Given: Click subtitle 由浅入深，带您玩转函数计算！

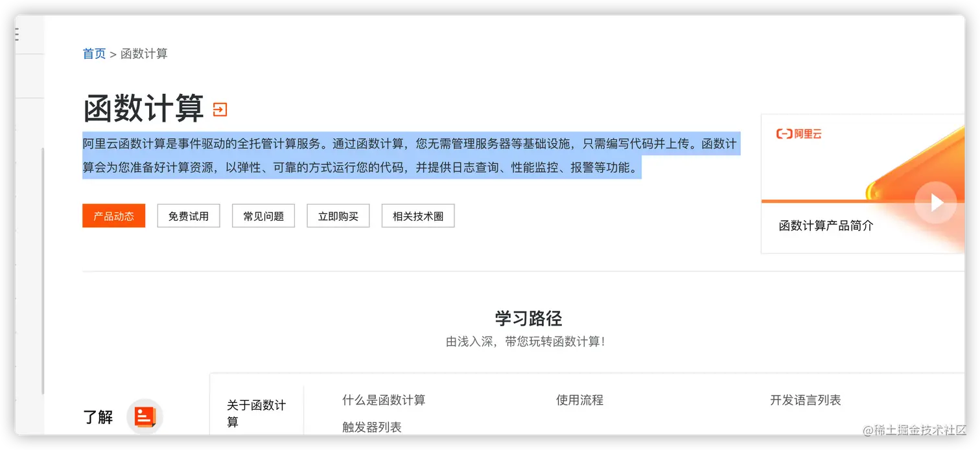Looking at the screenshot, I should pyautogui.click(x=525, y=341).
